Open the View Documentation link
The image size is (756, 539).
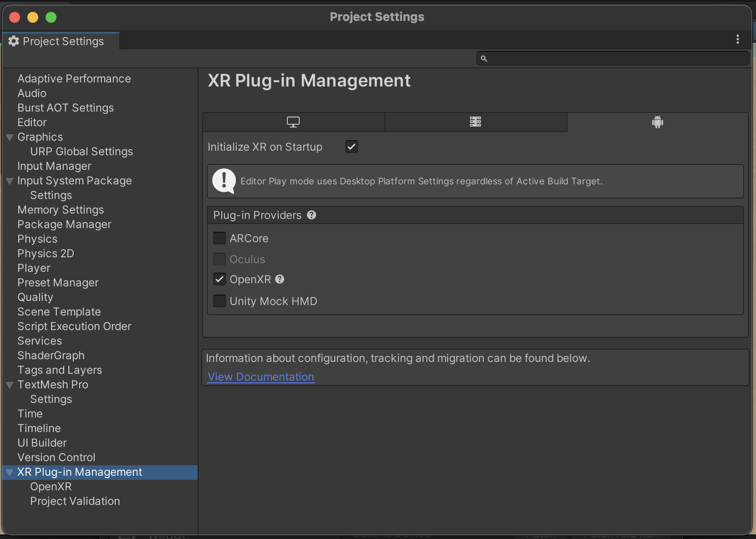click(x=261, y=377)
